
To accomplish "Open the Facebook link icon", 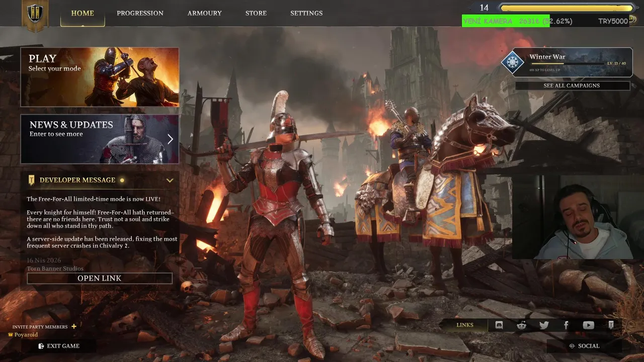I will 566,325.
